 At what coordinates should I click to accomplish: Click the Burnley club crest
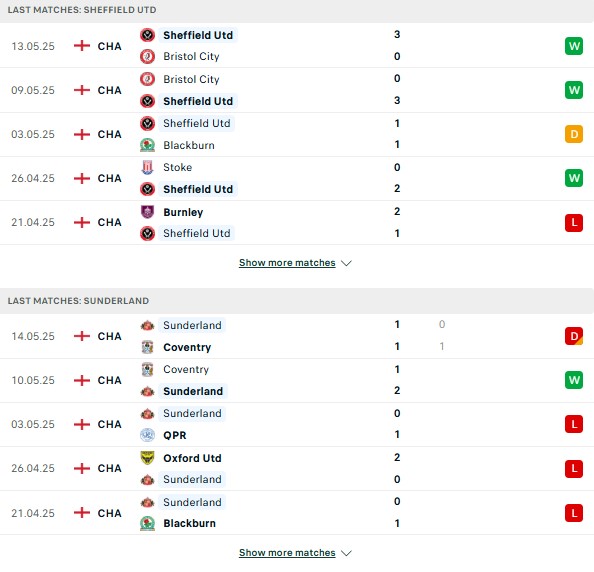pos(147,212)
